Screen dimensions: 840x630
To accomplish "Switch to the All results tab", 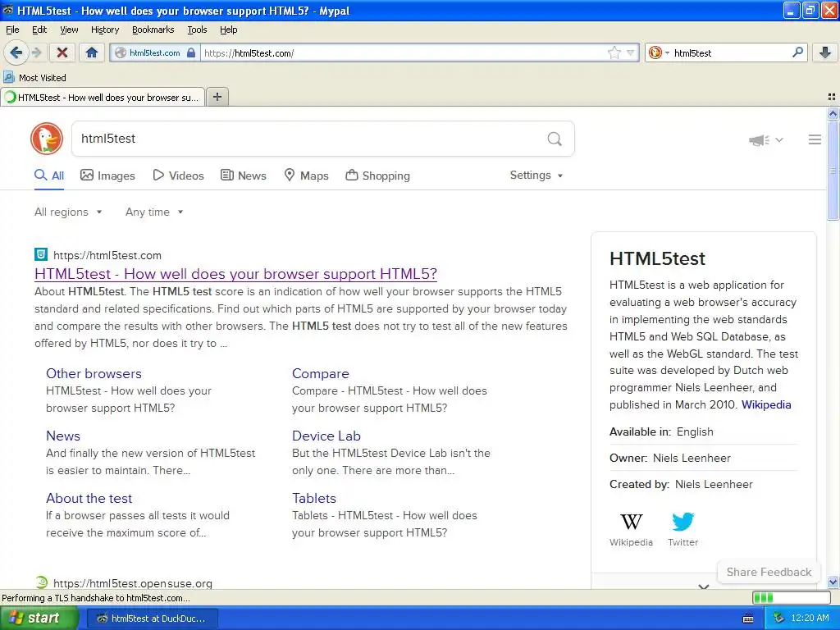I will [x=49, y=176].
